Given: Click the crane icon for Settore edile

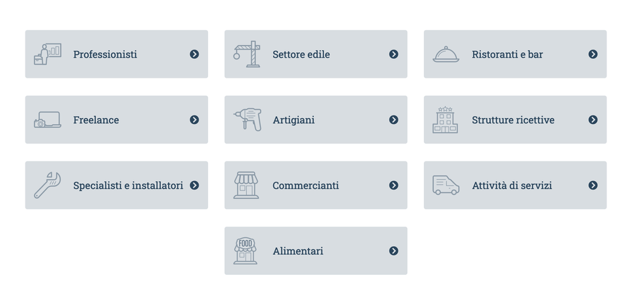Looking at the screenshot, I should tap(247, 54).
